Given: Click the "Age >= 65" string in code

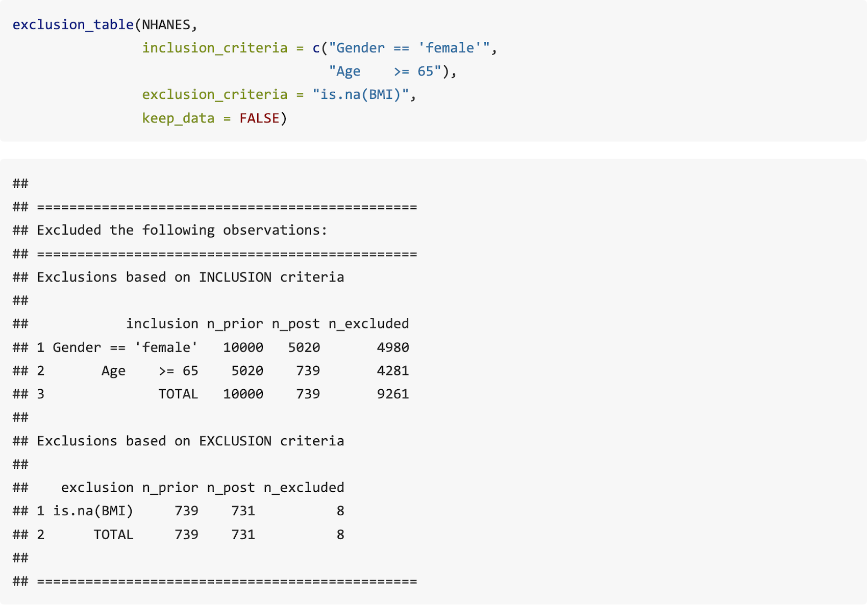Looking at the screenshot, I should [x=385, y=71].
